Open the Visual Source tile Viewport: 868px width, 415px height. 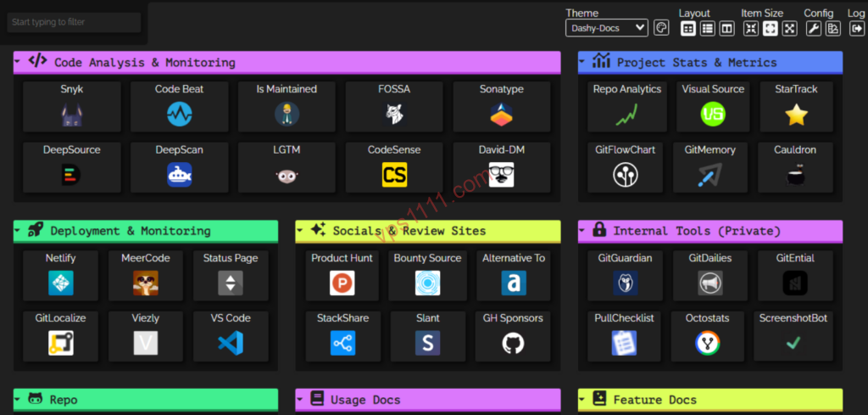pos(713,106)
